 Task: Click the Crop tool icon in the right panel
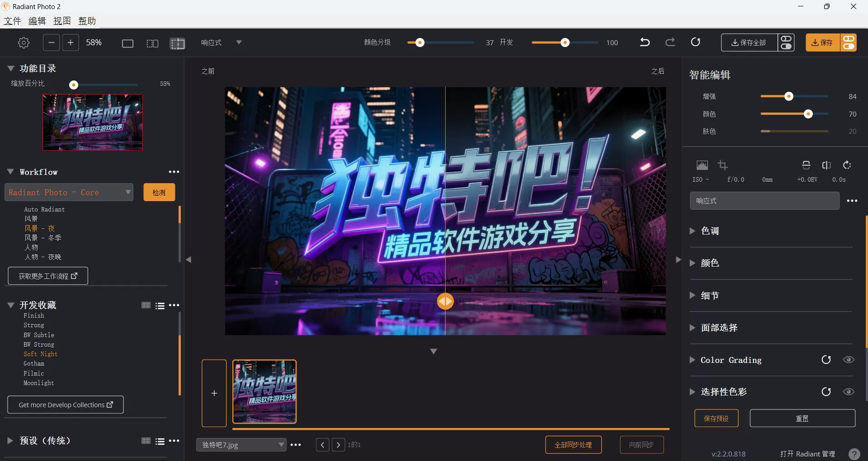(723, 165)
